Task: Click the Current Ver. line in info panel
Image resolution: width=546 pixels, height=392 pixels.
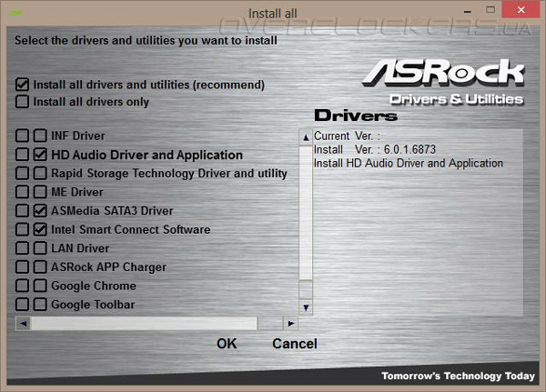Action: (347, 136)
